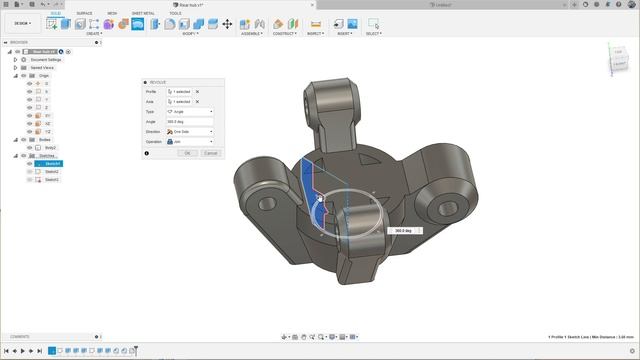The width and height of the screenshot is (640, 360).
Task: Click the Revolve dialog info icon
Action: 147,153
